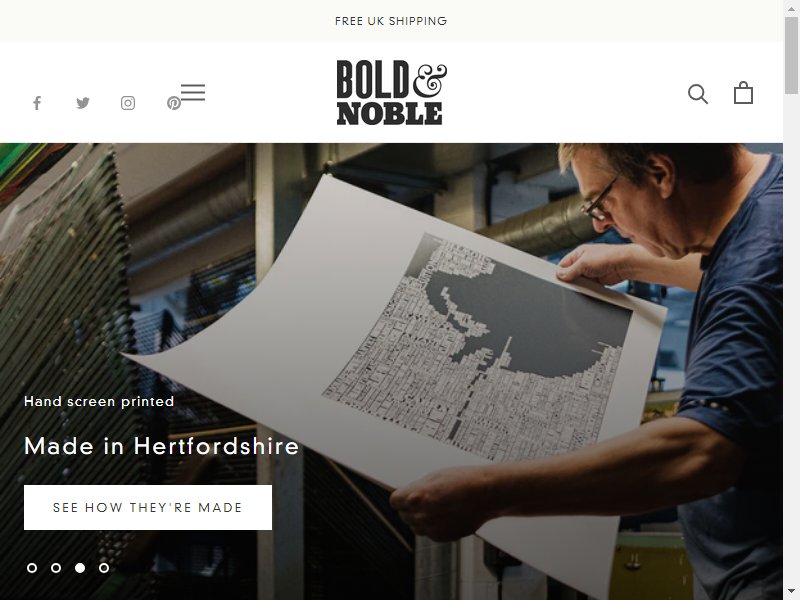
Task: Jump to the fourth slideshow dot
Action: [104, 568]
